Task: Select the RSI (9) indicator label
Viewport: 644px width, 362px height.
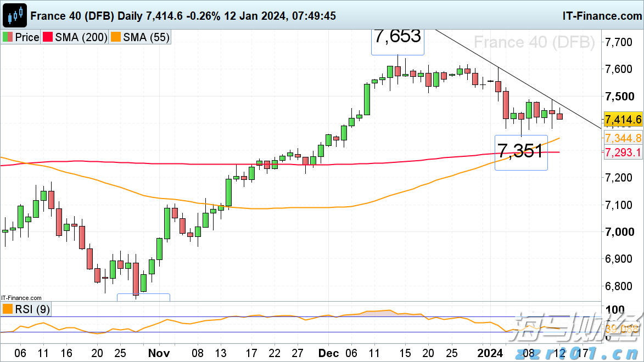Action: click(x=32, y=309)
